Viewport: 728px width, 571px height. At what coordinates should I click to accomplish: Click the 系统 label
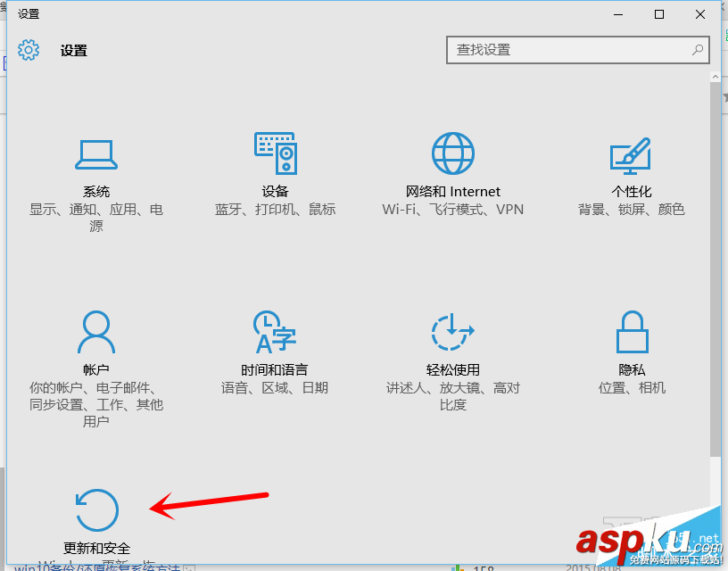point(96,191)
